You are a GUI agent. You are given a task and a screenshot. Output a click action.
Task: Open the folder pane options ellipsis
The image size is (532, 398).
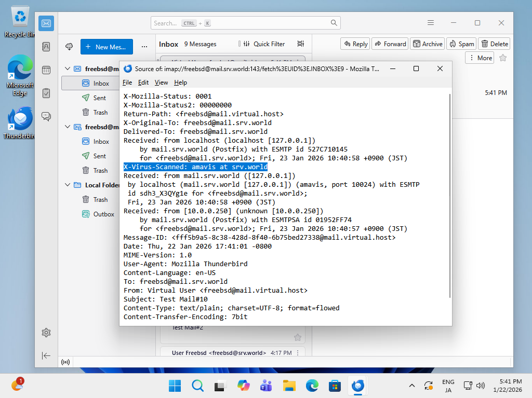(x=144, y=47)
